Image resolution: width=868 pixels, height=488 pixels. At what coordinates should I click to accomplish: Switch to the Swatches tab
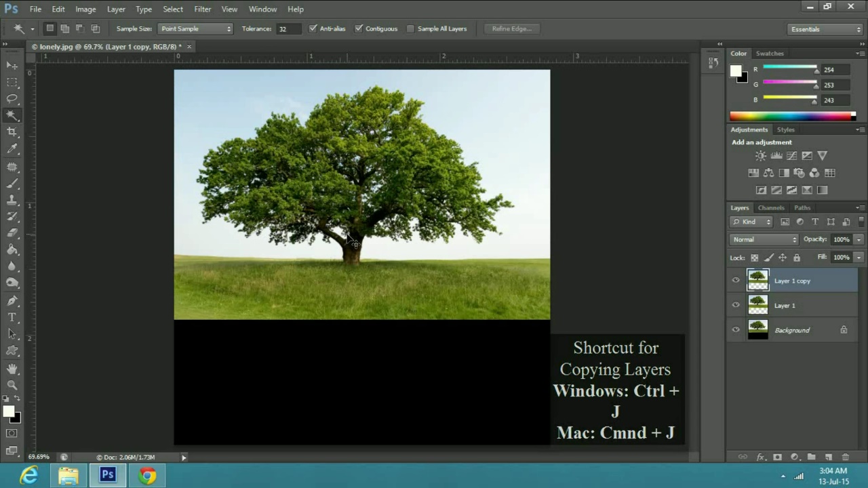(770, 53)
